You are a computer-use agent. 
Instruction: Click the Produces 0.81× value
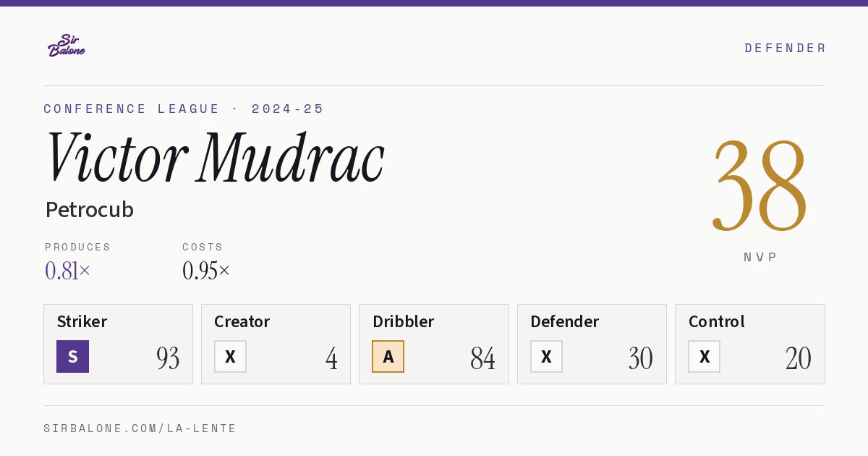[x=68, y=271]
